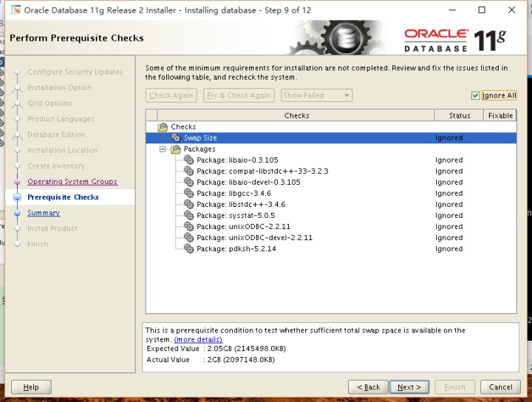Go to Operating System Groups step
532x402 pixels.
72,182
